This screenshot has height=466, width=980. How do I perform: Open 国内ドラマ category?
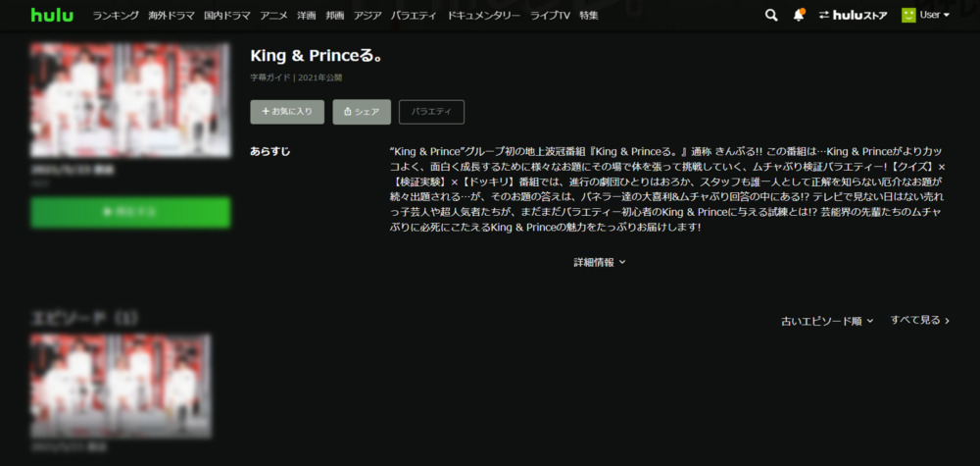[x=227, y=16]
